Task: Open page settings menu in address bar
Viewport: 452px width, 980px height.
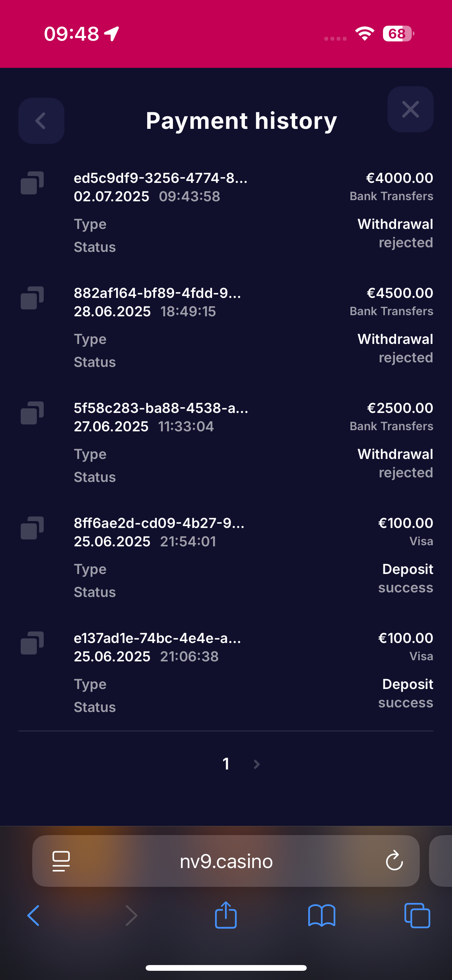Action: [x=61, y=861]
